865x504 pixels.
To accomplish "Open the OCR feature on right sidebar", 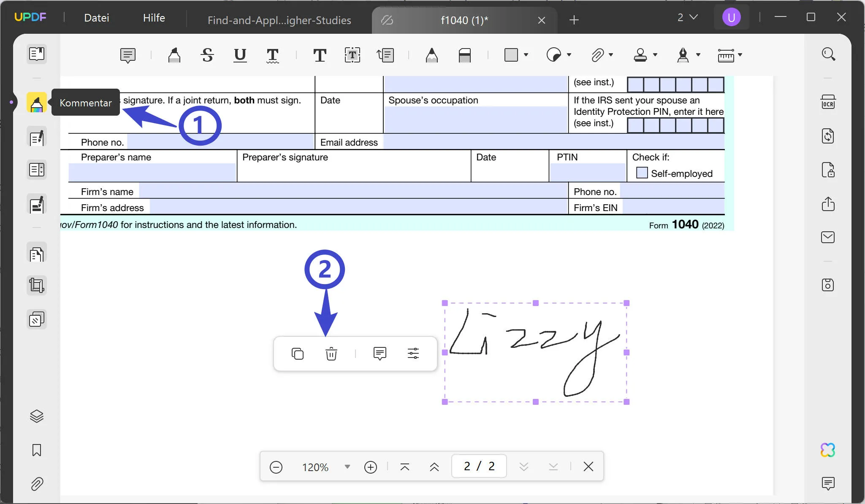I will (828, 102).
